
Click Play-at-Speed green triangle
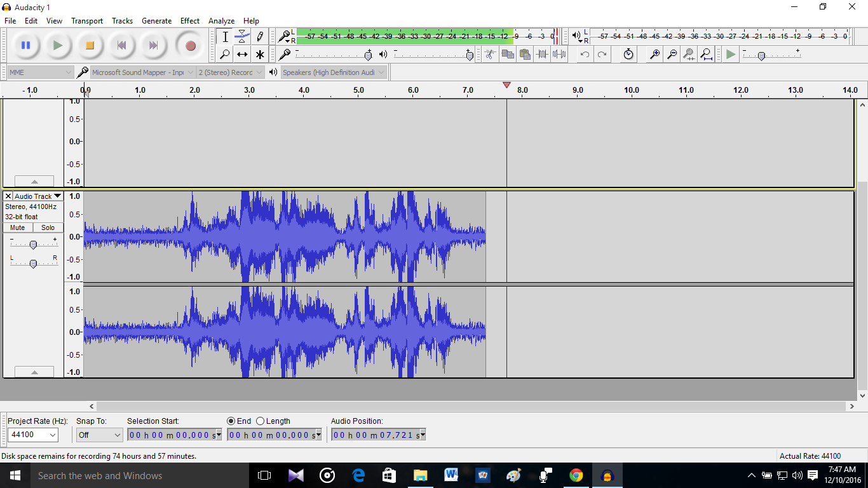[731, 54]
